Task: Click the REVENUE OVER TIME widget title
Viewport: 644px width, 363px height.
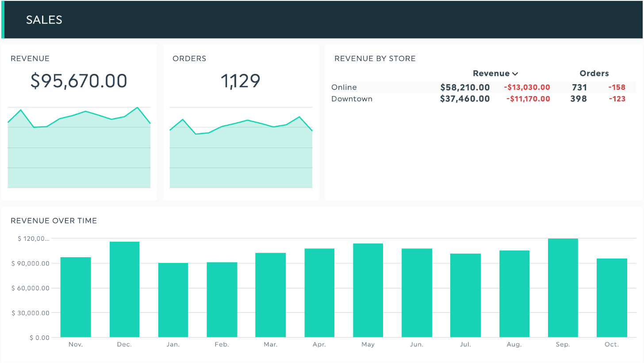Action: 54,220
